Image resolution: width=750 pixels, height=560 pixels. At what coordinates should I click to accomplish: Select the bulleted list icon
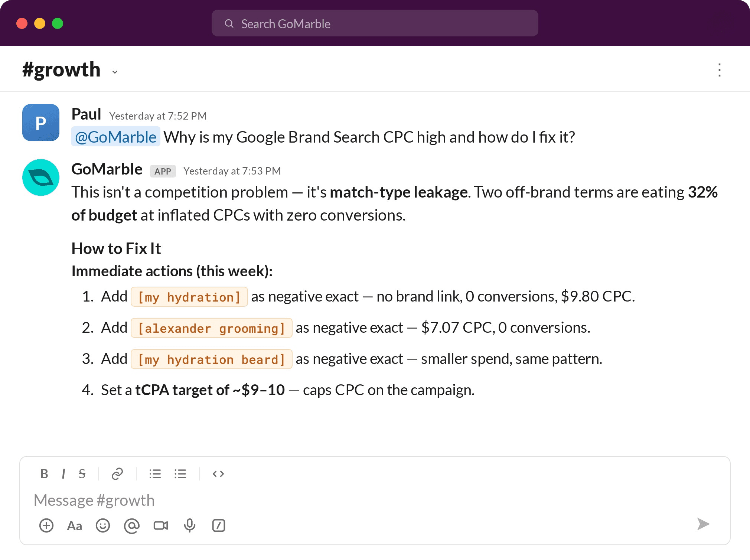point(180,474)
